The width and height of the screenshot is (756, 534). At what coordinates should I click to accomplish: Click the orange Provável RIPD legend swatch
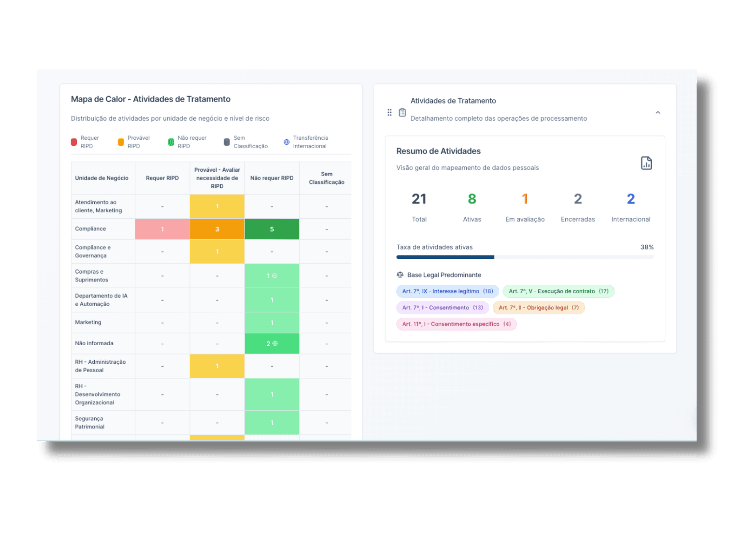121,142
